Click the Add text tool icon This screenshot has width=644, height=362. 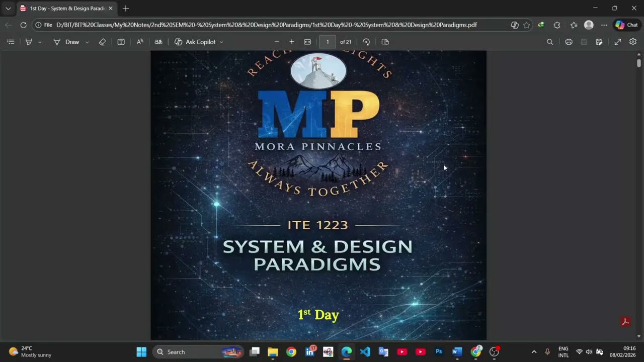(x=121, y=42)
